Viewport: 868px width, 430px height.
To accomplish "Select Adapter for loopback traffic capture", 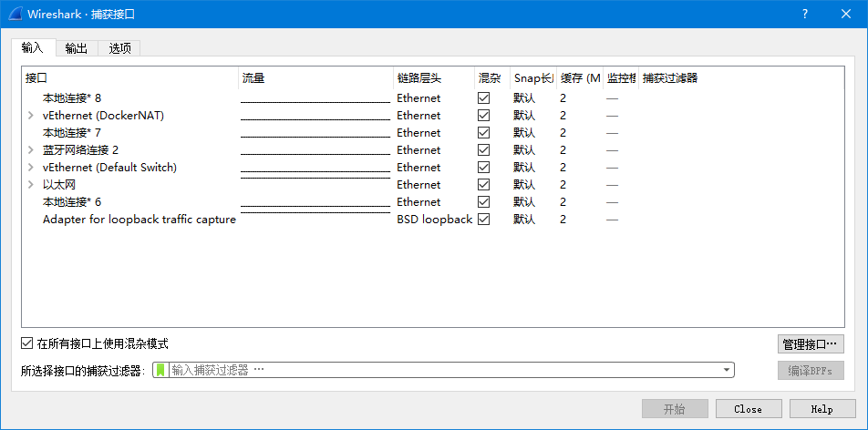I will click(x=139, y=220).
